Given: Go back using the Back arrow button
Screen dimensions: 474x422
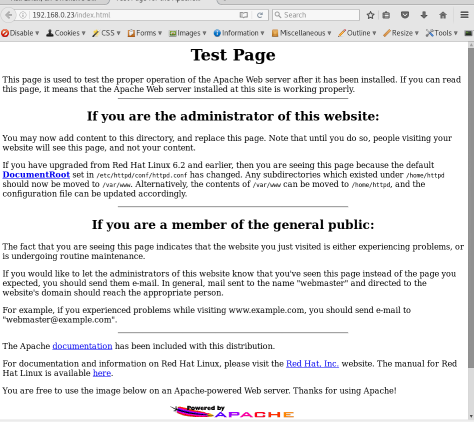Looking at the screenshot, I should point(8,15).
